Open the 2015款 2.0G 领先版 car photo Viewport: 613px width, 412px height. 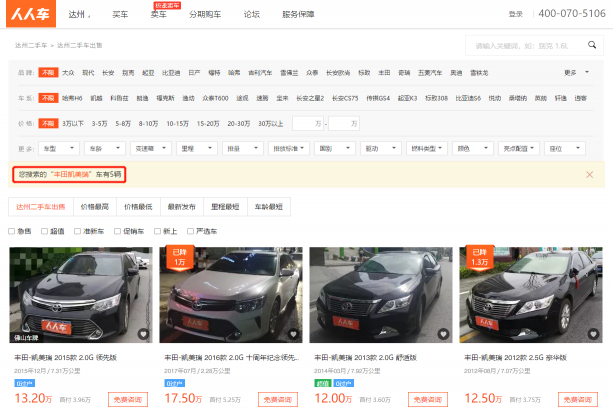(x=81, y=295)
